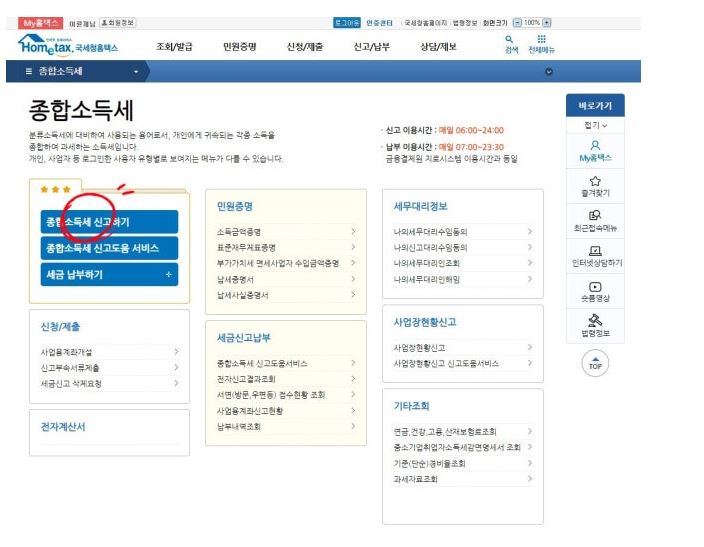The image size is (704, 547).
Task: Click the 바로가기 sidebar header
Action: click(595, 106)
